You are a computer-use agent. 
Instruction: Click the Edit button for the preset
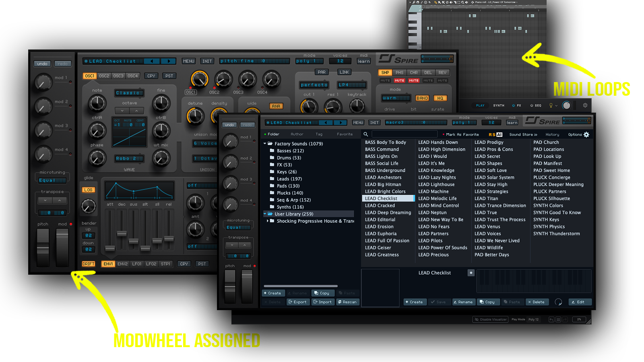[x=580, y=302]
